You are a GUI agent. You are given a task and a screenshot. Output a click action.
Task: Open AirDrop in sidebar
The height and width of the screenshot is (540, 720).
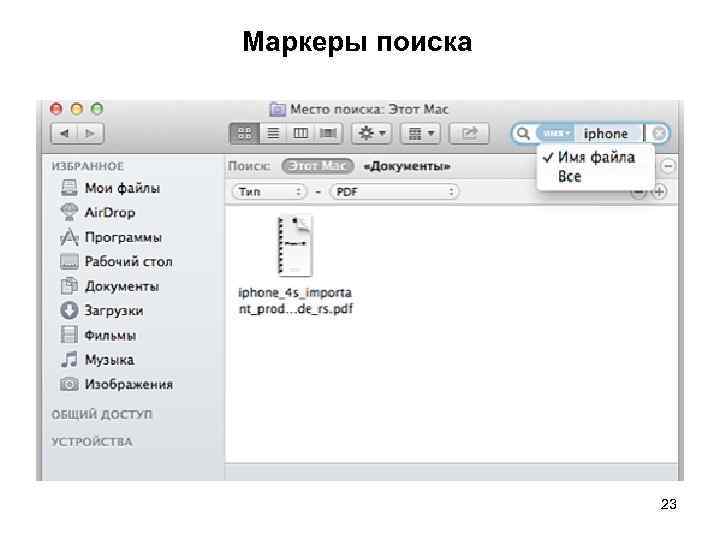[x=110, y=213]
